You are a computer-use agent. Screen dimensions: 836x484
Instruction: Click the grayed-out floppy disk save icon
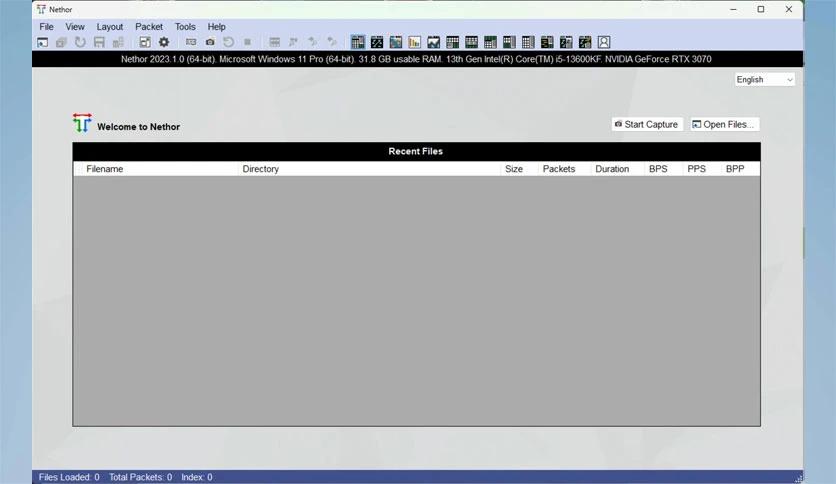pyautogui.click(x=99, y=42)
